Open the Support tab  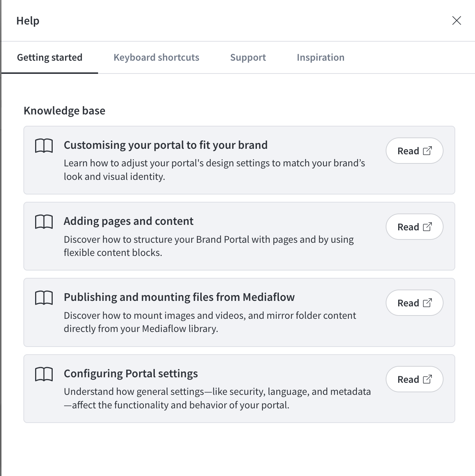coord(248,57)
